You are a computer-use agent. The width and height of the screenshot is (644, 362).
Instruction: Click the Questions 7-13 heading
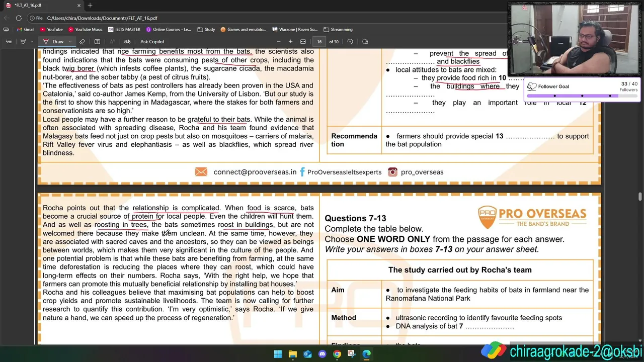pos(355,218)
